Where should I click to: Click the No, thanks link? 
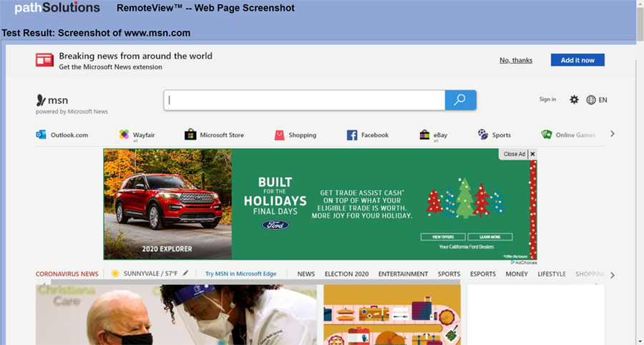click(x=516, y=60)
